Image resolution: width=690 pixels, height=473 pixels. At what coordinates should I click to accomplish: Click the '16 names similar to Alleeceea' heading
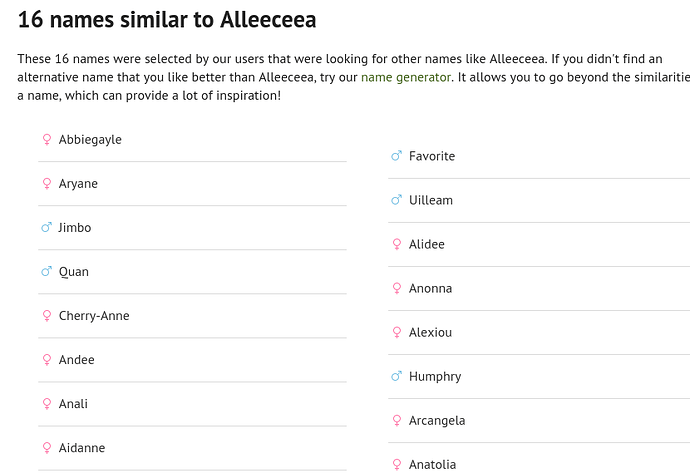[167, 20]
